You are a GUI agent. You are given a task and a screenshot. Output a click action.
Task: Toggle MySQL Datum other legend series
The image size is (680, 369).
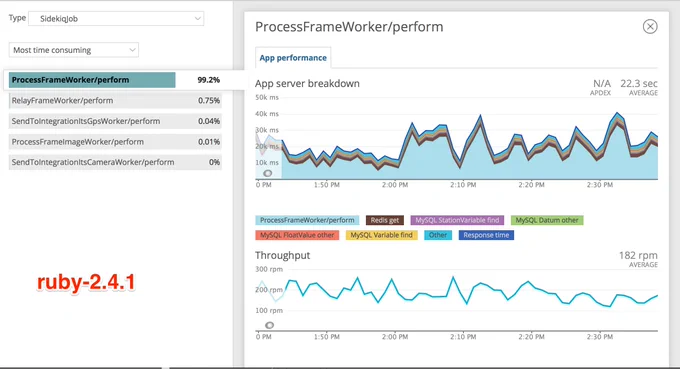547,220
